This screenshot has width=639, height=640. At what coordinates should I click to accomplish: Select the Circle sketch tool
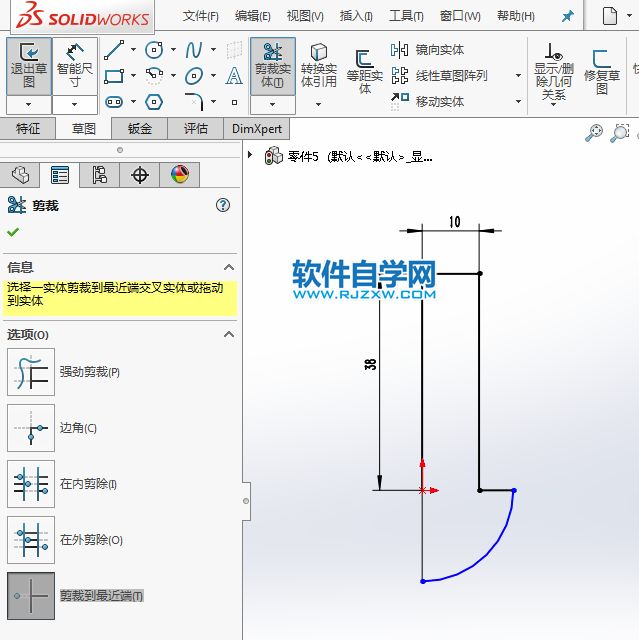coord(154,50)
